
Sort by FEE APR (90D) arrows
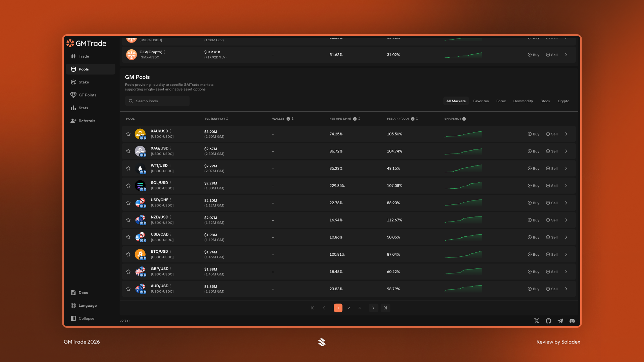click(x=417, y=119)
